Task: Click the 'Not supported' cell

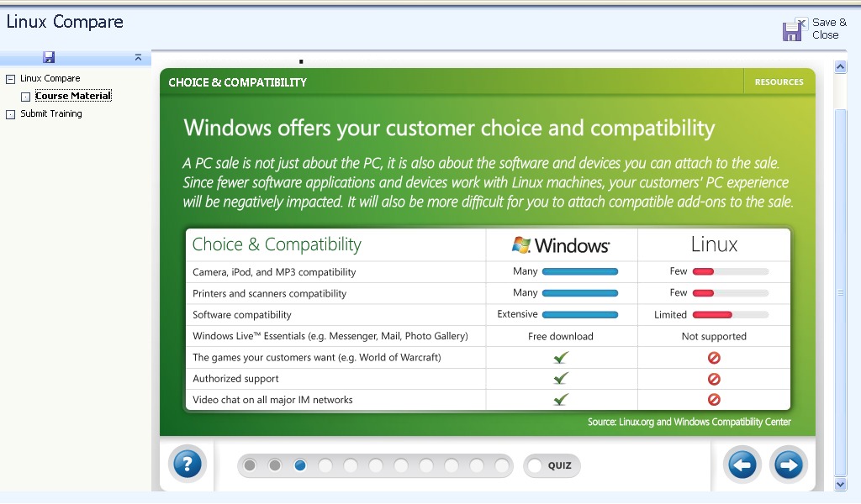Action: pyautogui.click(x=714, y=336)
